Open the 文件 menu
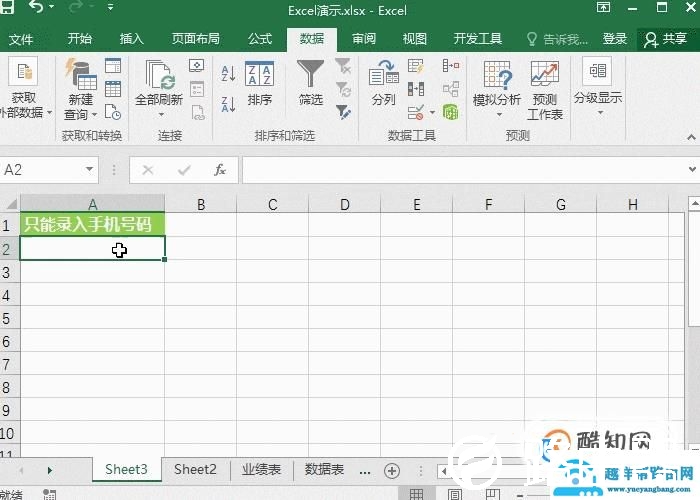This screenshot has height=500, width=700. [21, 39]
